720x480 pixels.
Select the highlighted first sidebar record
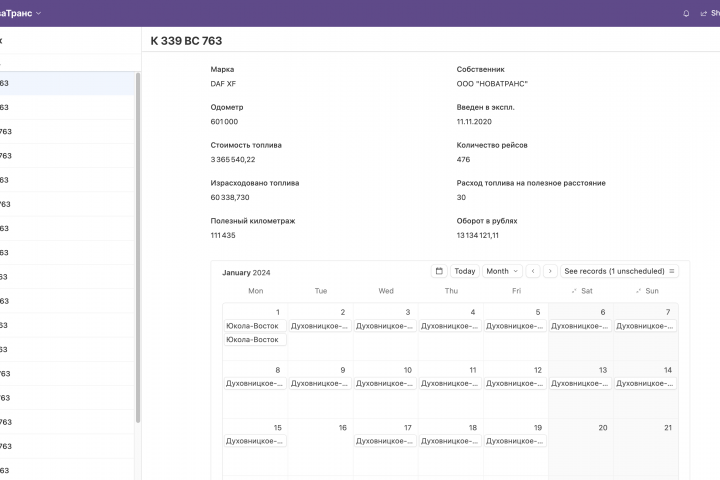click(x=68, y=83)
